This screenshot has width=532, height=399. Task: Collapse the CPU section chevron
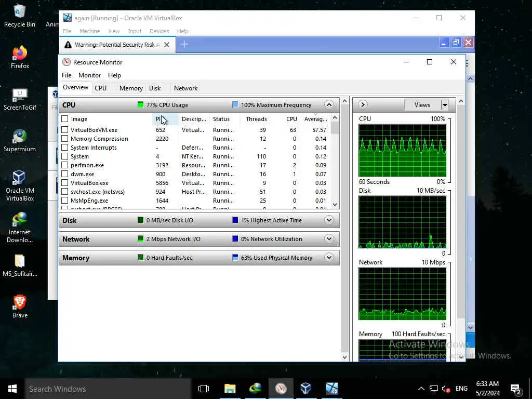tap(329, 104)
